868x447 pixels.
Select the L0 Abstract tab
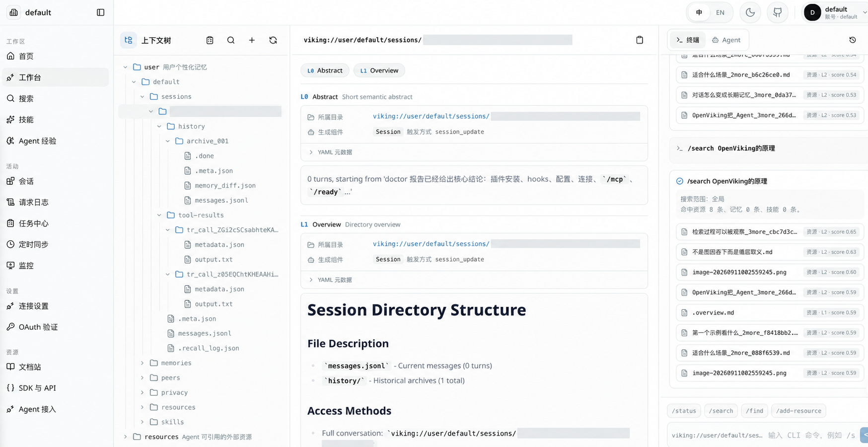pos(325,71)
